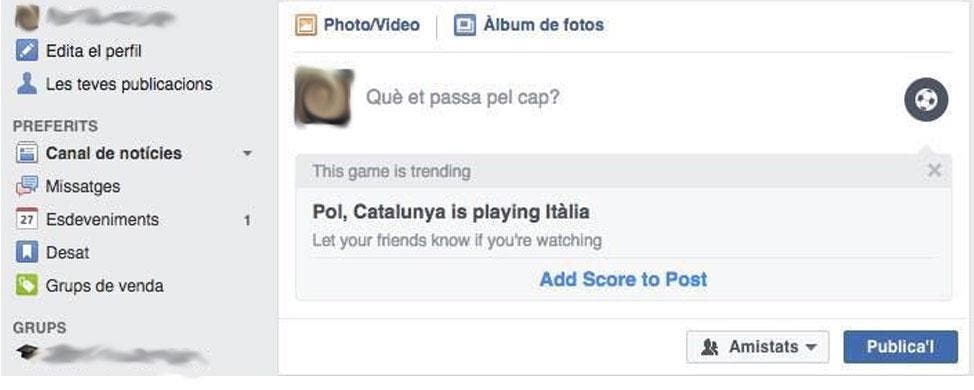Dismiss the trending game suggestion box

coord(934,170)
